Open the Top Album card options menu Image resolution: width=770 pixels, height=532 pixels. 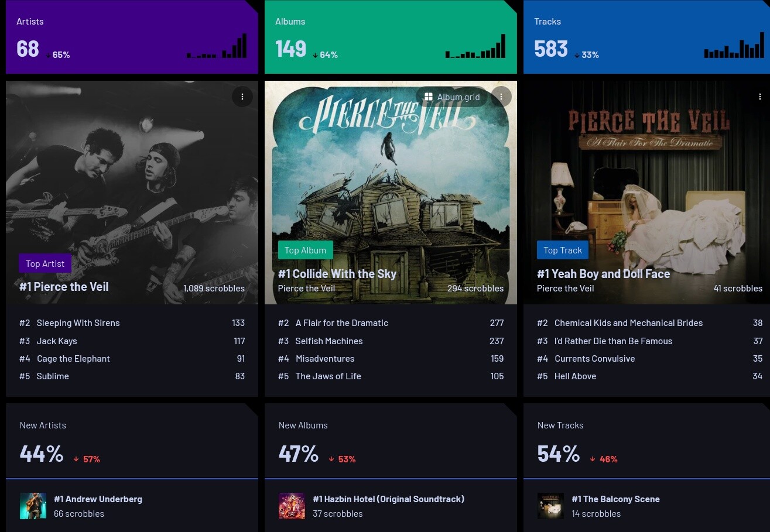click(x=501, y=97)
